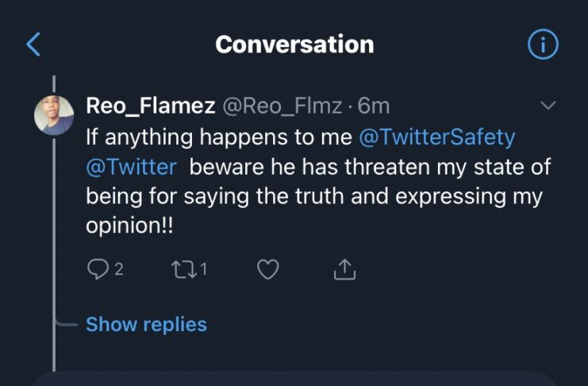The height and width of the screenshot is (386, 588).
Task: Go back using the left chevron
Action: tap(33, 44)
